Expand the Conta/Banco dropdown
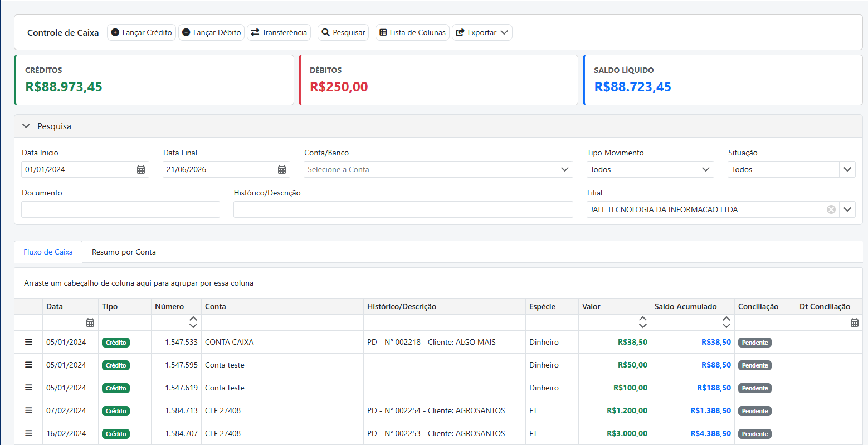The width and height of the screenshot is (868, 445). [x=565, y=169]
